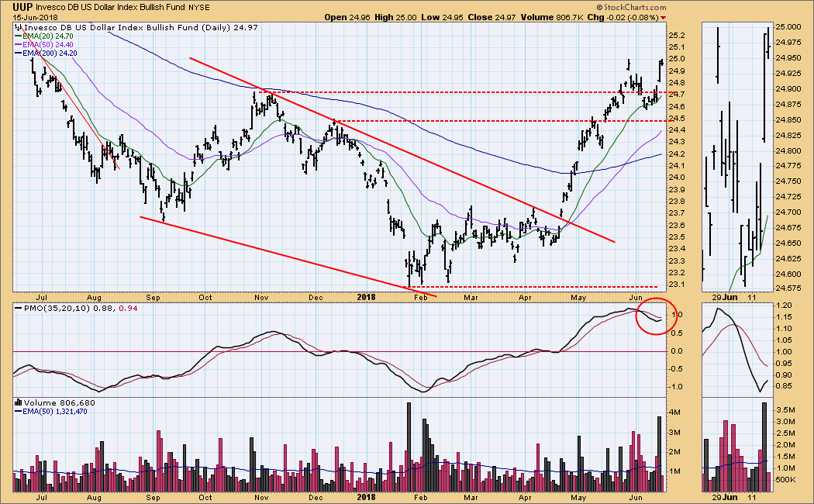Click the Close 24.97 header value
The width and height of the screenshot is (814, 504).
[492, 17]
